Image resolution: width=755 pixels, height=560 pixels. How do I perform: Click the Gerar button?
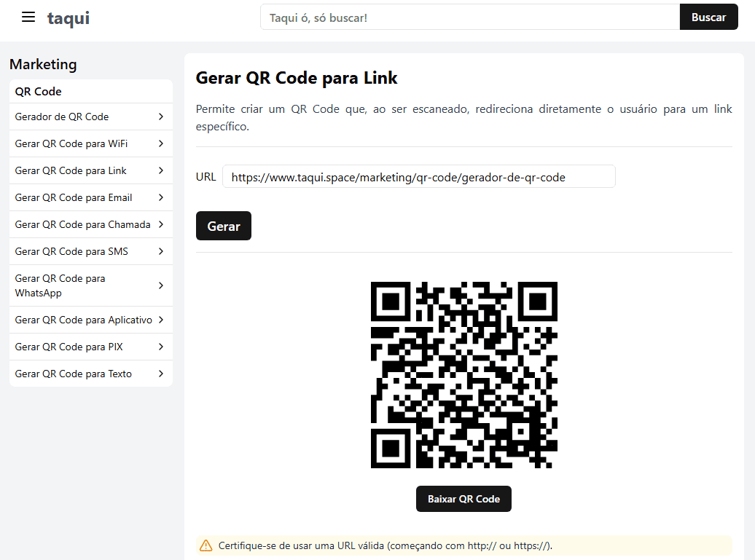coord(224,226)
